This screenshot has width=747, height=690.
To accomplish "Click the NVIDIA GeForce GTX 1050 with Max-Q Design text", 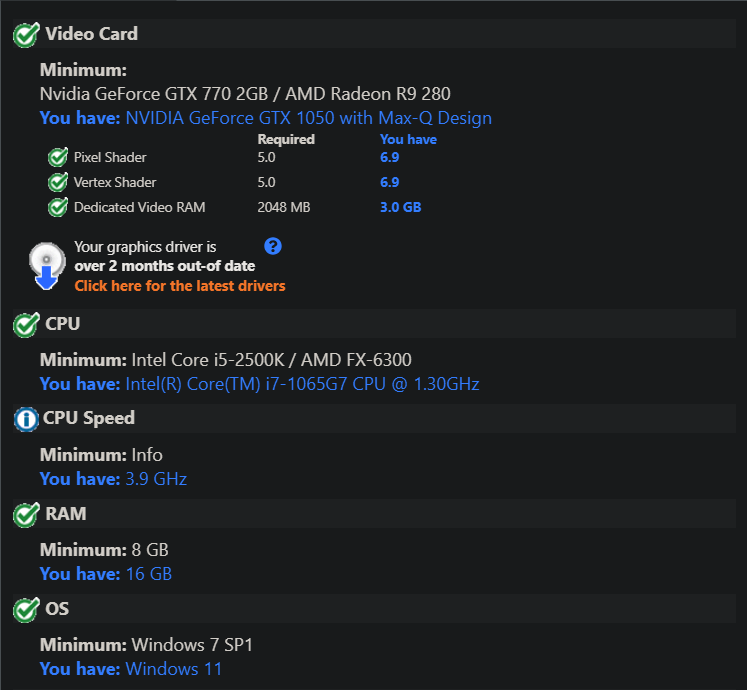I will coord(309,118).
